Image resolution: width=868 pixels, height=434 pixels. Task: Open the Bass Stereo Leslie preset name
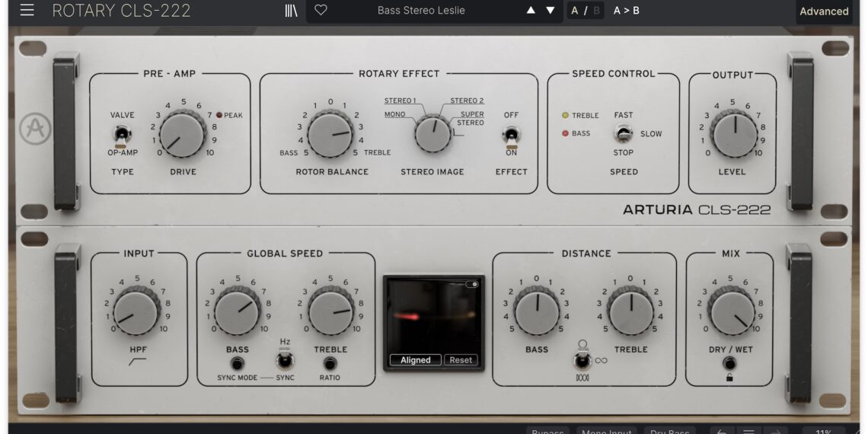coord(421,11)
